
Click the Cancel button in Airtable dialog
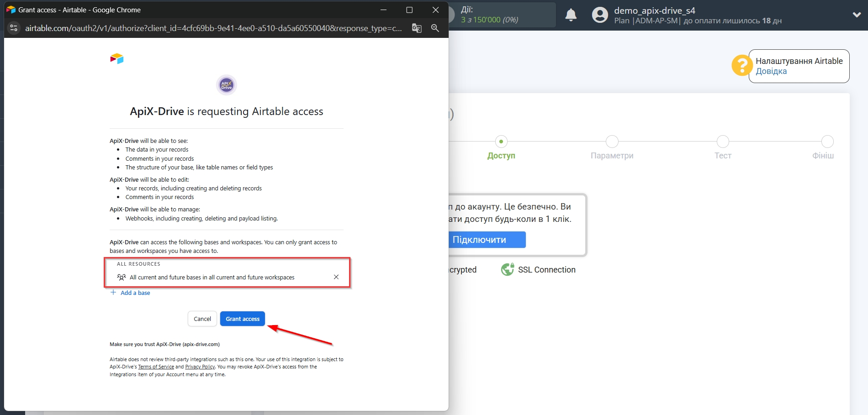coord(202,319)
